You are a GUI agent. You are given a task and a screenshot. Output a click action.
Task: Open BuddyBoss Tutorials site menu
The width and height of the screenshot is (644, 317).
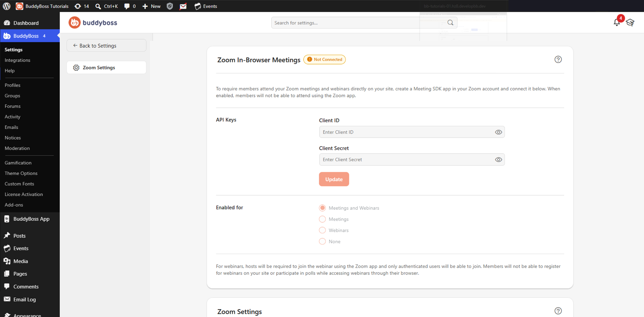pyautogui.click(x=42, y=6)
